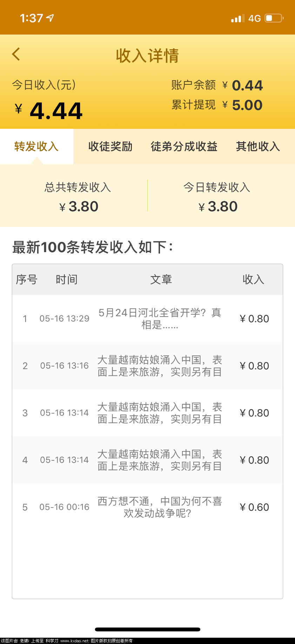Tap the 累计提现 amount 5.00

[x=247, y=105]
